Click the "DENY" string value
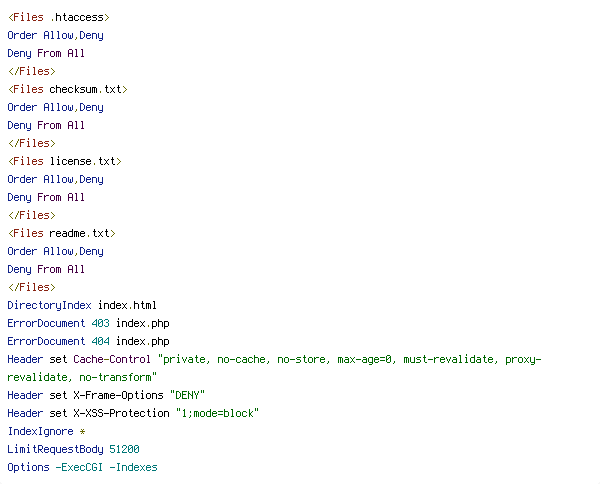 pos(187,395)
